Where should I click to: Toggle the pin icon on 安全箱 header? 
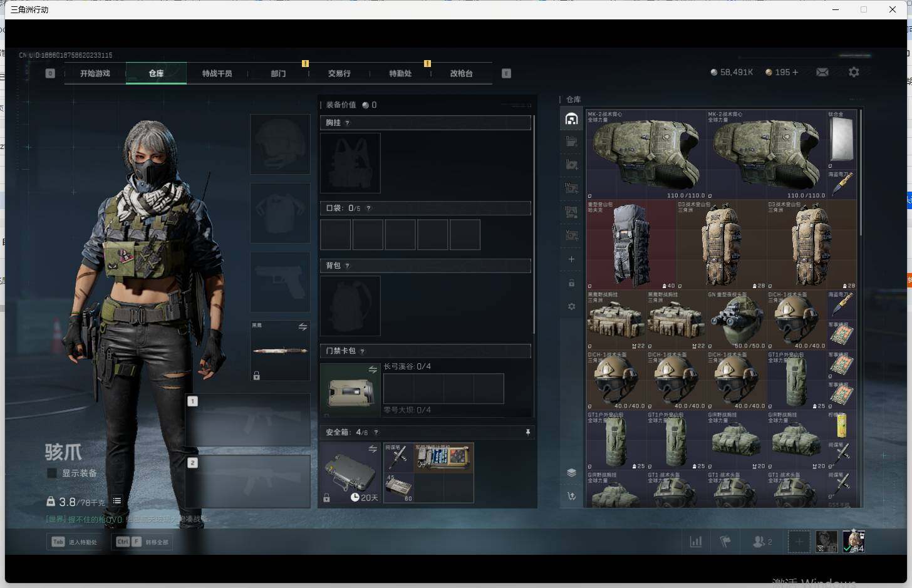[527, 432]
